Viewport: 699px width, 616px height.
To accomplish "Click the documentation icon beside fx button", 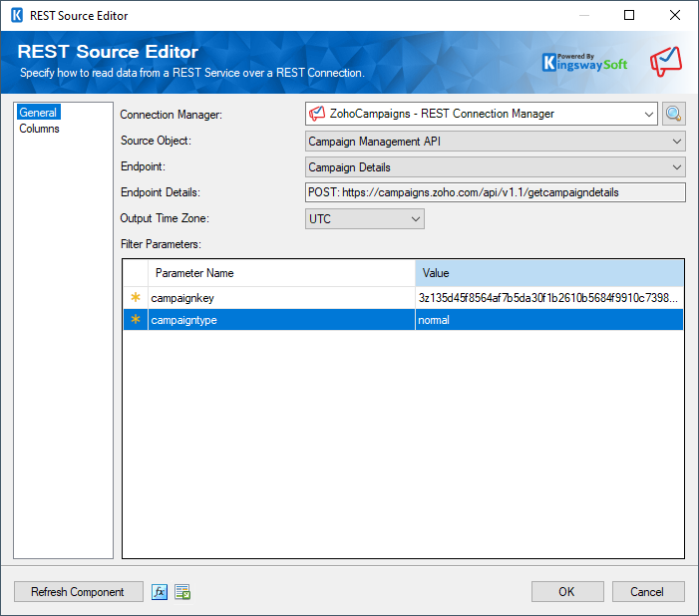I will click(182, 592).
